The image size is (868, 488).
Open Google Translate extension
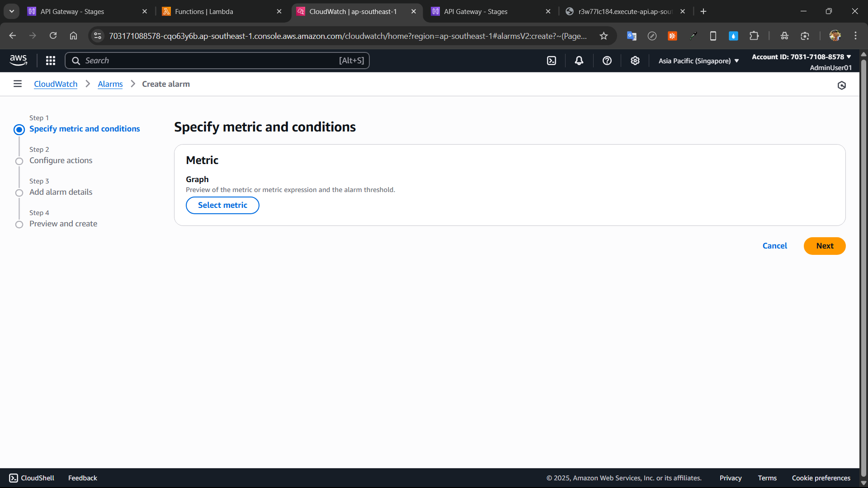[632, 36]
